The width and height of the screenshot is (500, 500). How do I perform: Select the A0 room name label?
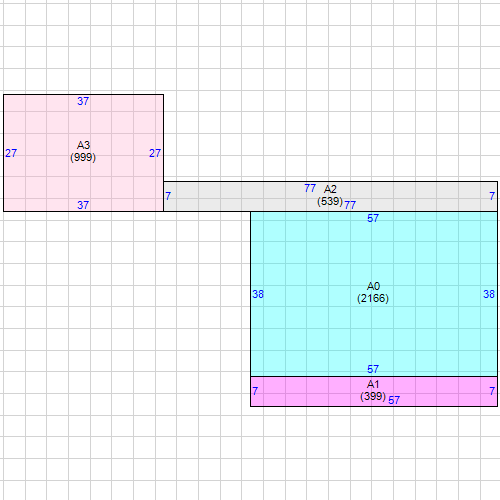pos(373,286)
